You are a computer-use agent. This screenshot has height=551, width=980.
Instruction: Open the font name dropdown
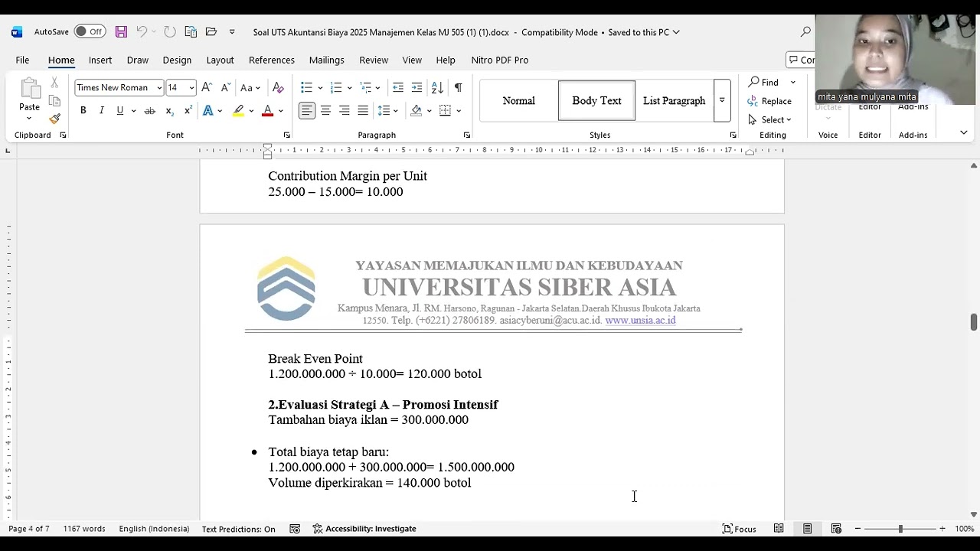coord(159,88)
